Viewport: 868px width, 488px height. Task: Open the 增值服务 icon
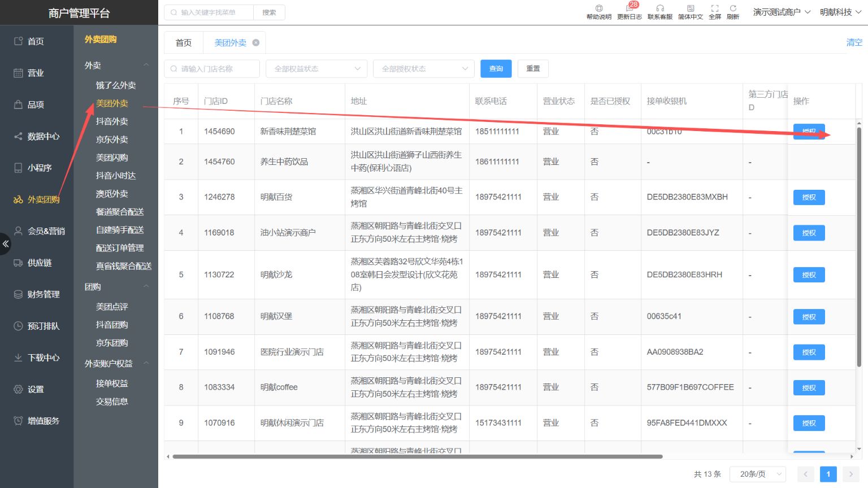(18, 421)
